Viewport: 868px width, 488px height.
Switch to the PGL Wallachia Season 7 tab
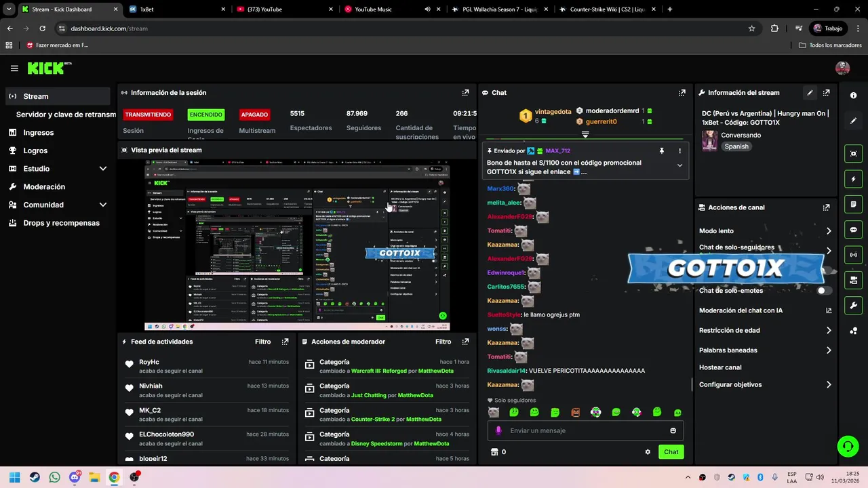tap(498, 9)
